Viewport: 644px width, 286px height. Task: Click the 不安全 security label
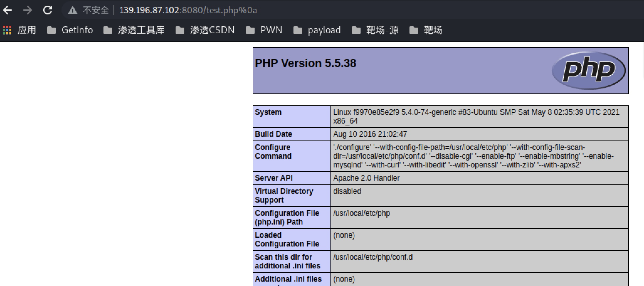pos(96,10)
